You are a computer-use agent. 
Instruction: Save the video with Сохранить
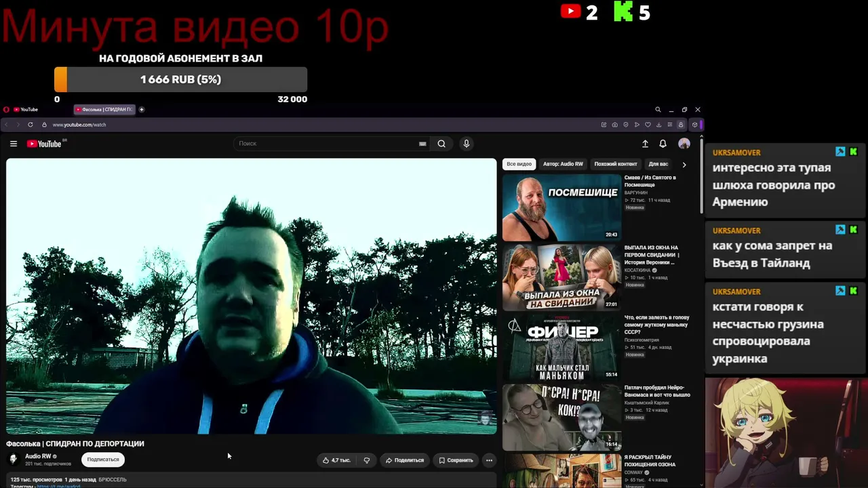click(x=456, y=460)
